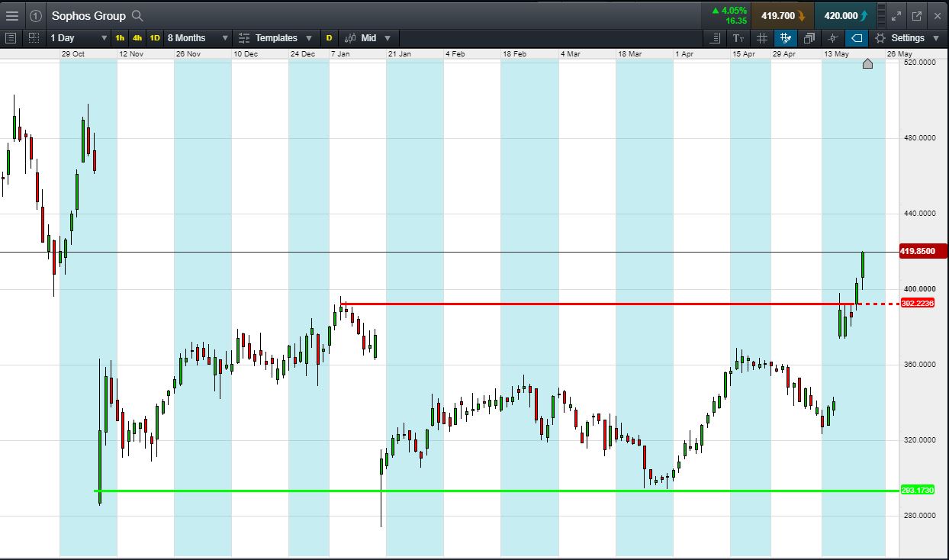Click the 18 Mar date label
This screenshot has width=949, height=560.
coord(632,54)
